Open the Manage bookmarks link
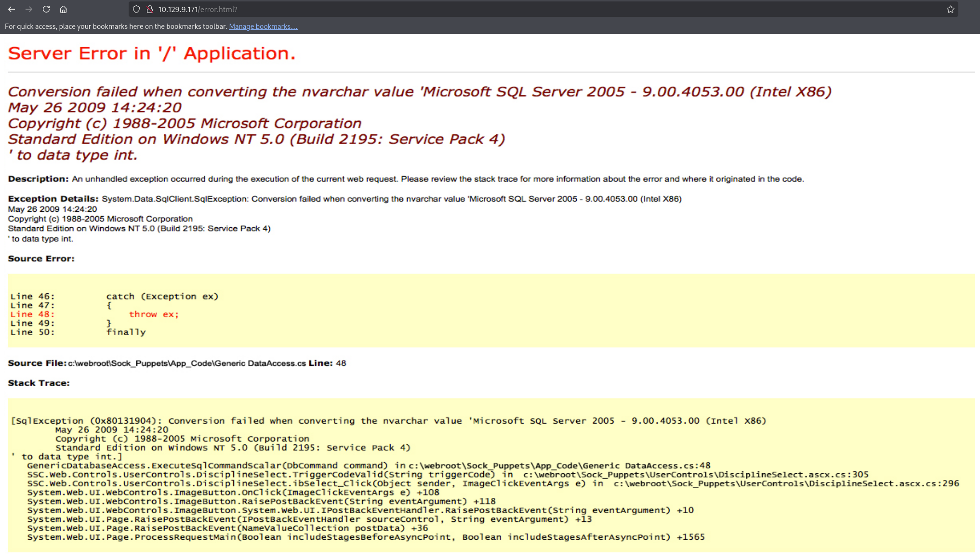Screen dimensions: 980x558 click(x=263, y=26)
